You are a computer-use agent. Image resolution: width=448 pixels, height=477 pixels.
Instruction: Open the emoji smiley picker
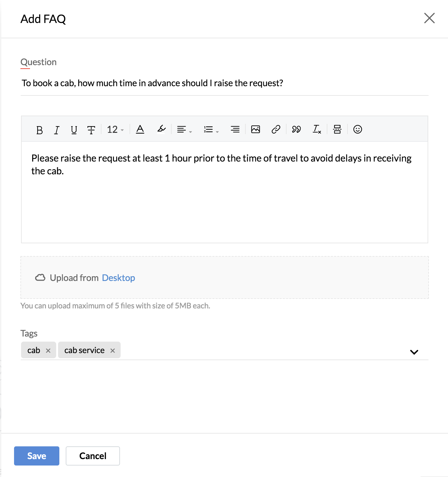[358, 129]
